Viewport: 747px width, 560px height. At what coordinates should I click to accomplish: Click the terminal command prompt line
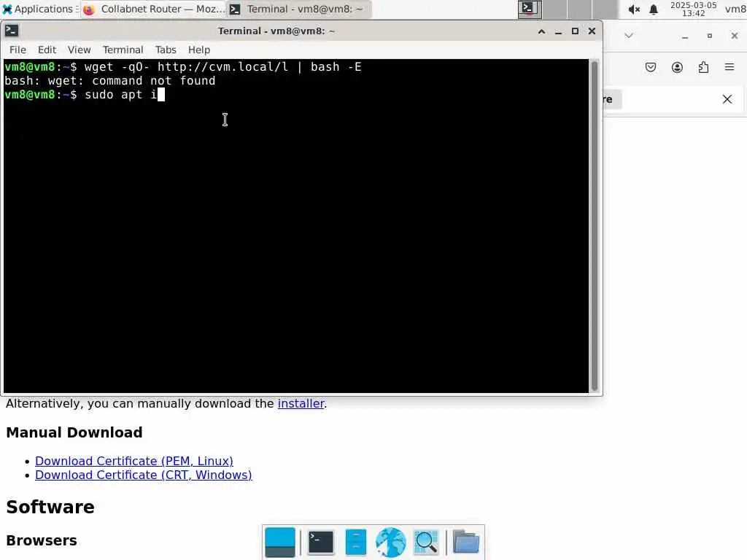(x=85, y=94)
